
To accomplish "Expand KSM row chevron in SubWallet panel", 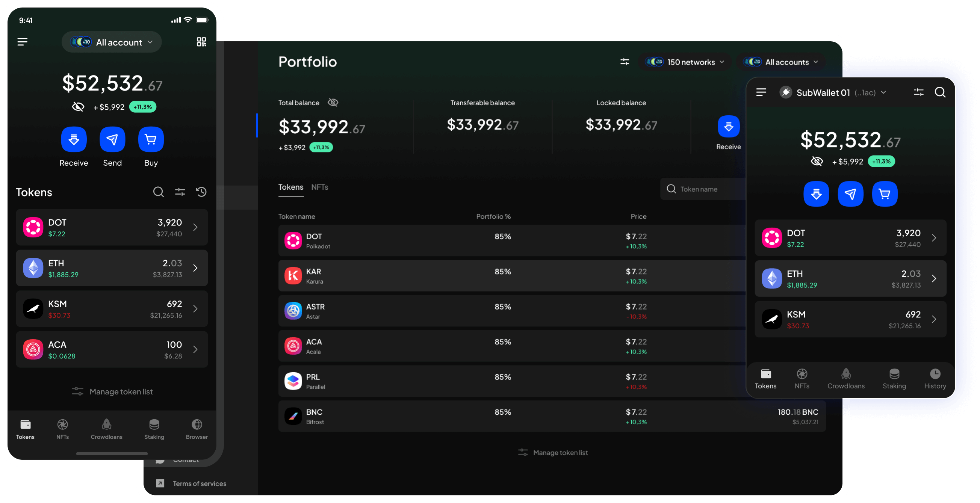I will click(x=935, y=319).
